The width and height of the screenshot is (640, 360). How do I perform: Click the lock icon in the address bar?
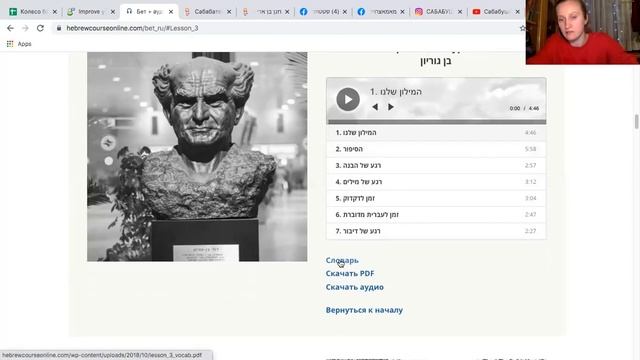[59, 28]
